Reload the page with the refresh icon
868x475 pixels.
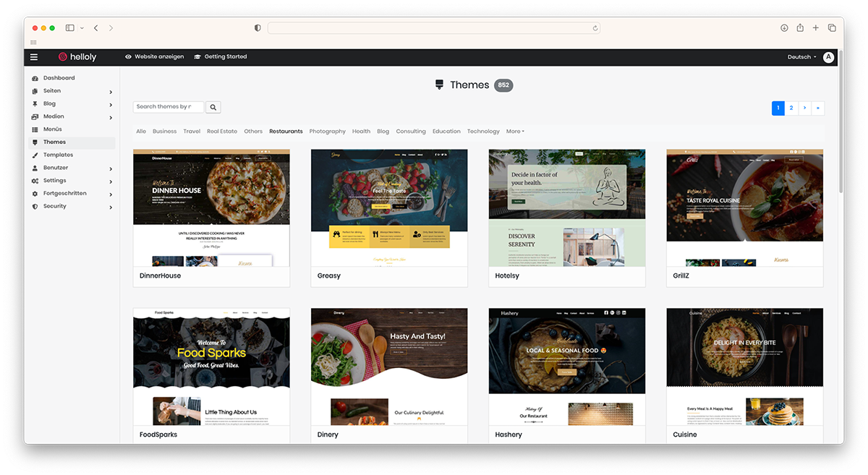click(595, 28)
